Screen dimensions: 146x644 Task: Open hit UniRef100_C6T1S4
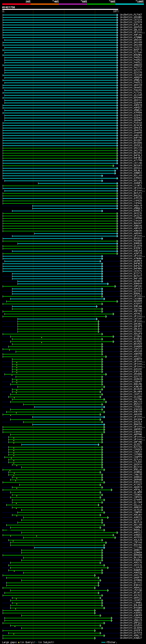pyautogui.click(x=131, y=20)
